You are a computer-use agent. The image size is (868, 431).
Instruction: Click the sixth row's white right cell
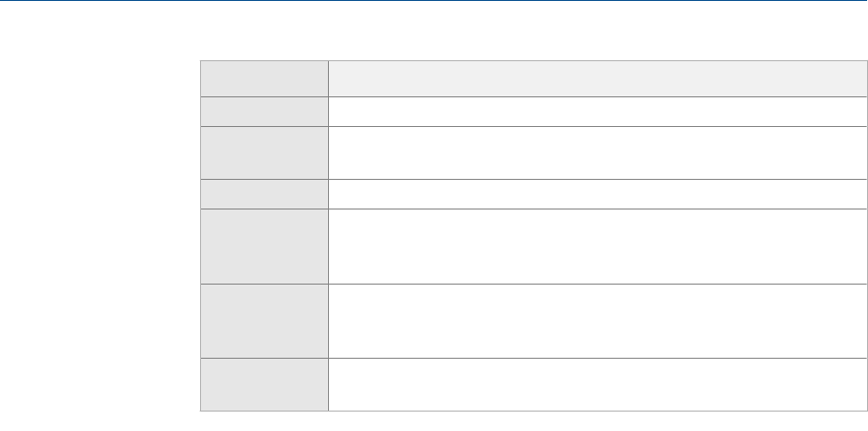pos(591,320)
